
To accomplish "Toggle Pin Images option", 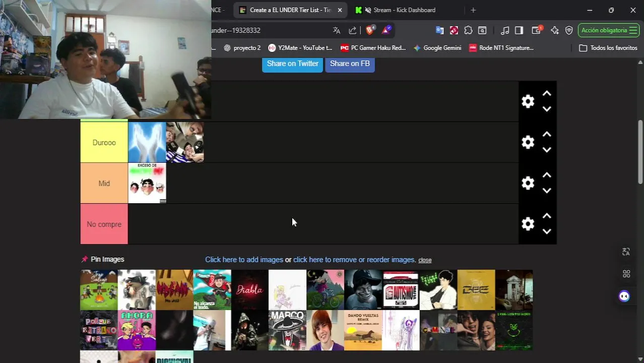I will coord(103,259).
